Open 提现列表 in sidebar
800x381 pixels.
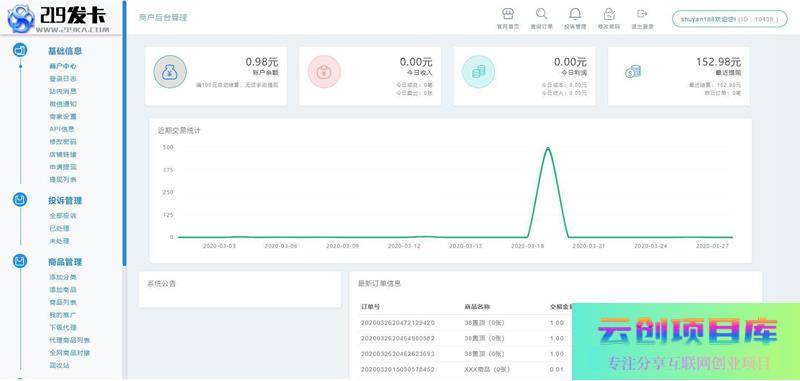(63, 180)
